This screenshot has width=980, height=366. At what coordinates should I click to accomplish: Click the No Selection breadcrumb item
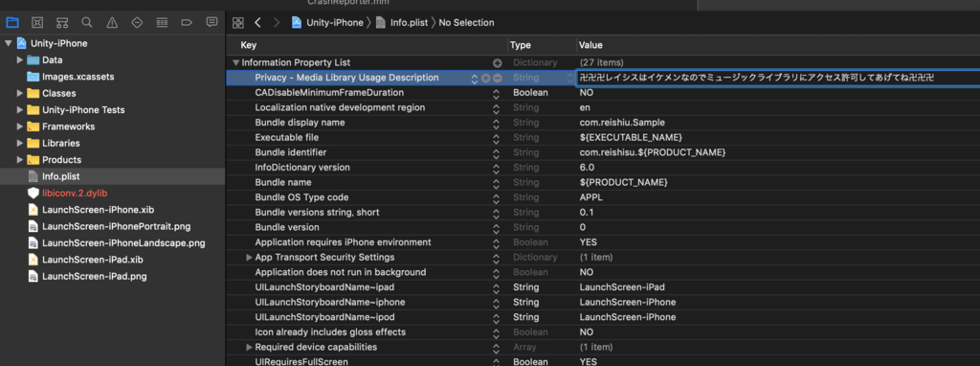[466, 23]
